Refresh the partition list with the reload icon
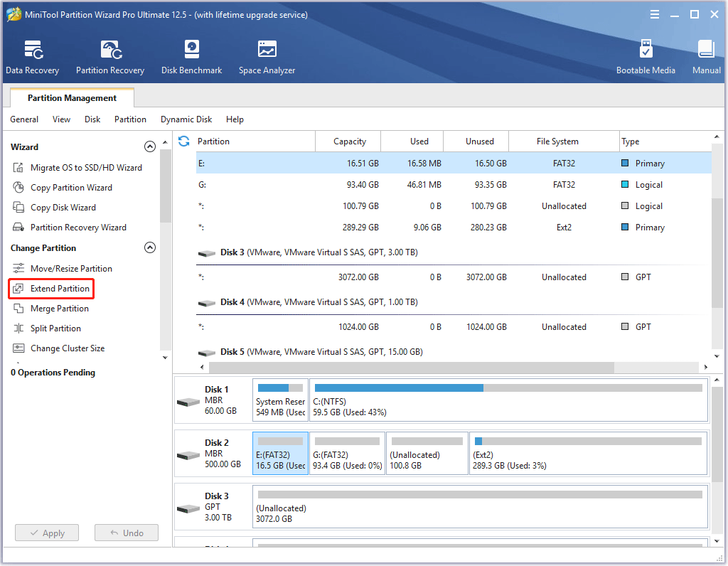 (x=184, y=141)
